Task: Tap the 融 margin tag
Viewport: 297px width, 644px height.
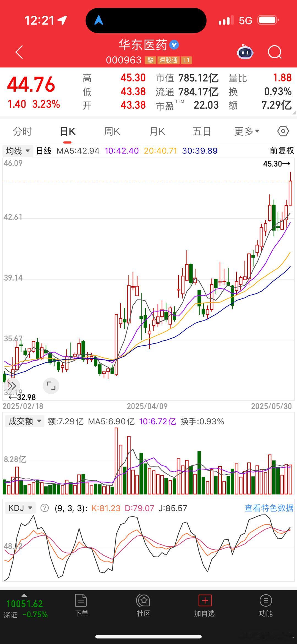Action: [x=150, y=60]
